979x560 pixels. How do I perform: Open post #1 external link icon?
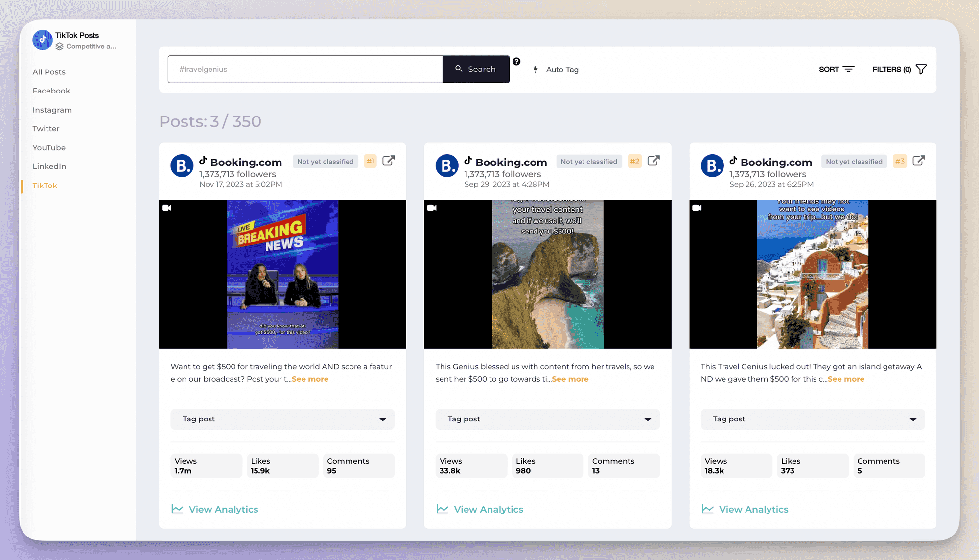389,161
